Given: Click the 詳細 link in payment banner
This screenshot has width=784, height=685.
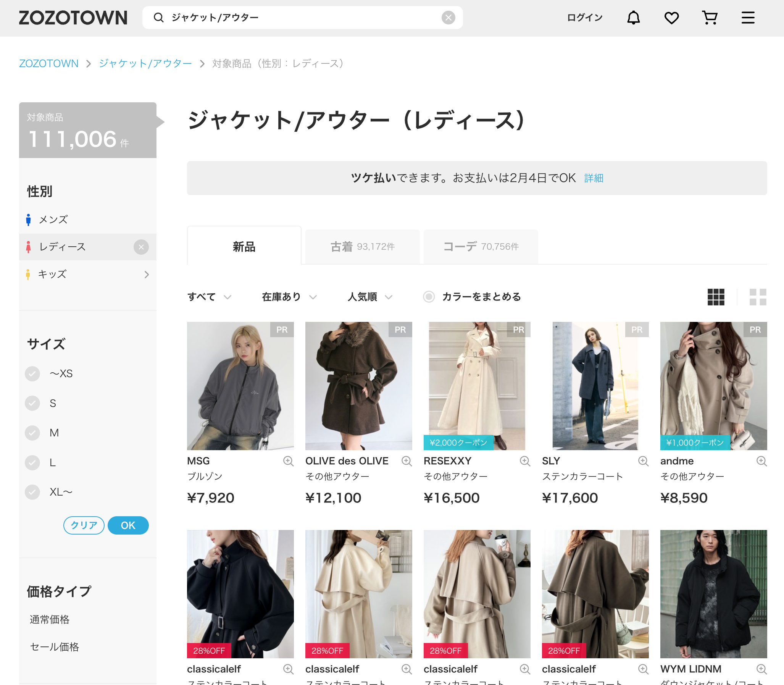Looking at the screenshot, I should [x=594, y=178].
